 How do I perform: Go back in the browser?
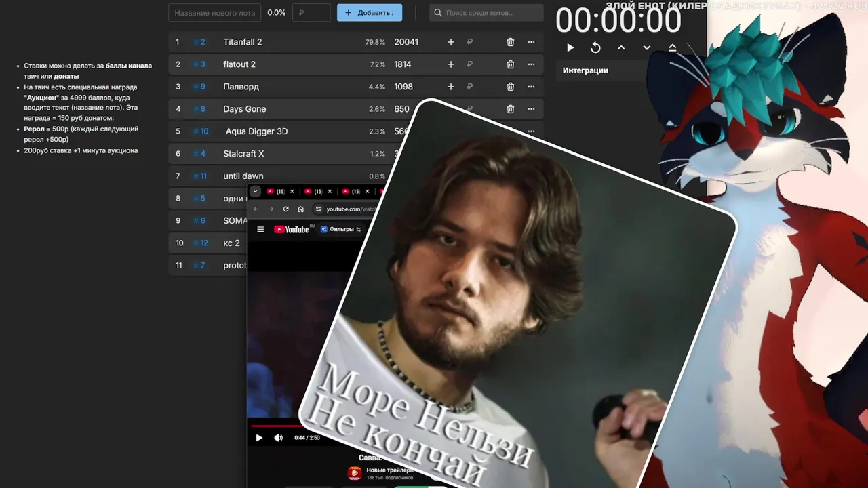(x=256, y=209)
